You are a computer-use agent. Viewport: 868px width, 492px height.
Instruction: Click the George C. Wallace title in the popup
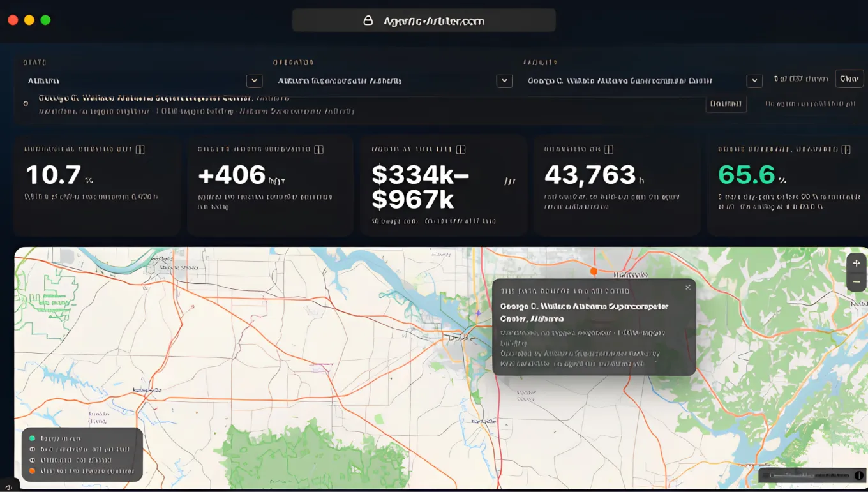(584, 312)
